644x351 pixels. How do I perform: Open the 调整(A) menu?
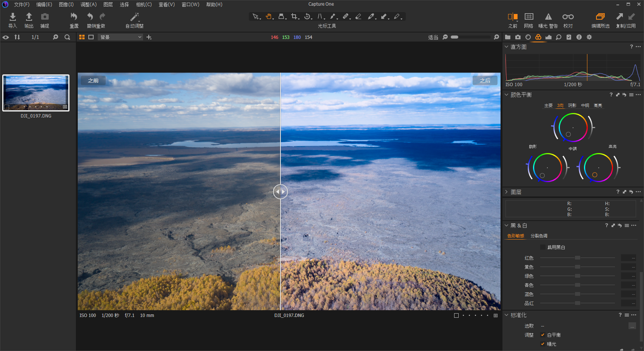(88, 5)
